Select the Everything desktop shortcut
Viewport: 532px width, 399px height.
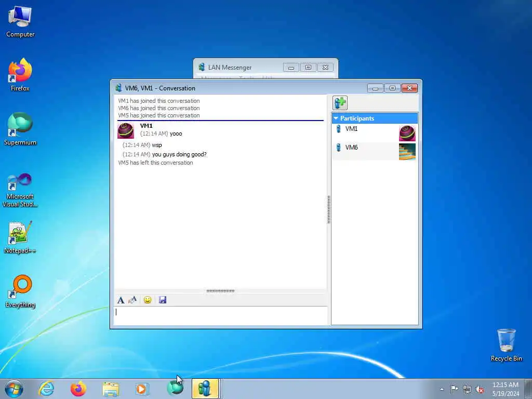[x=20, y=291]
